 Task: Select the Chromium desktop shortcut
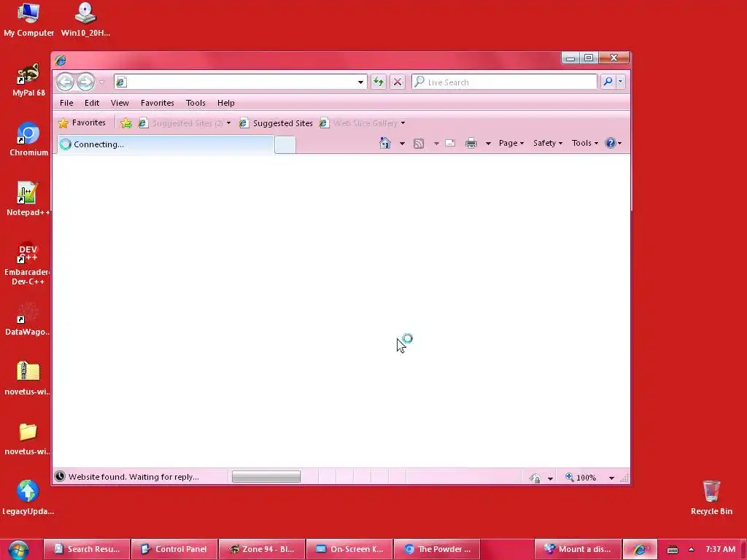[x=28, y=139]
